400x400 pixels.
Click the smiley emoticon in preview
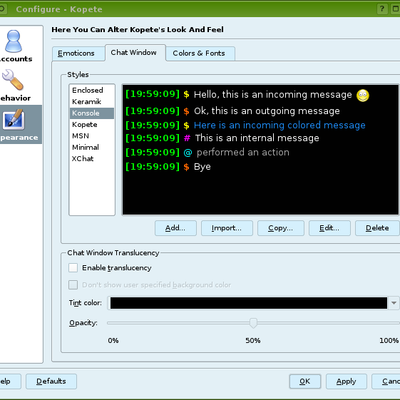(363, 95)
